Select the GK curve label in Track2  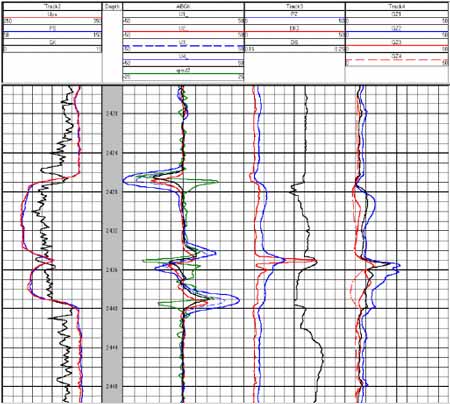coord(52,43)
